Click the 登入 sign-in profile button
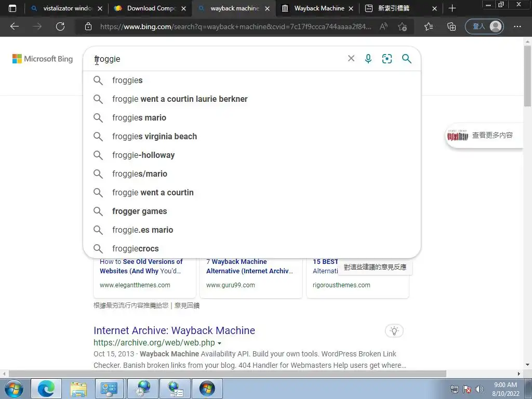This screenshot has width=532, height=399. point(485,26)
